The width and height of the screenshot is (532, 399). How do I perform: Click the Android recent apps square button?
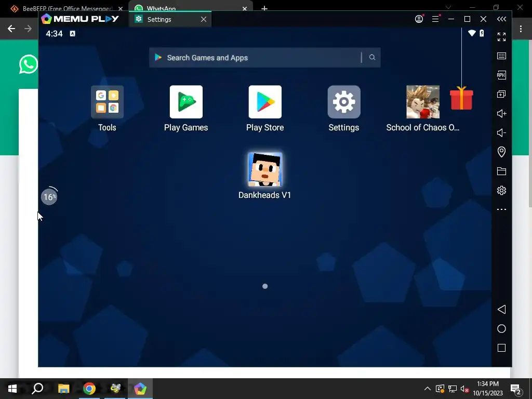click(501, 348)
